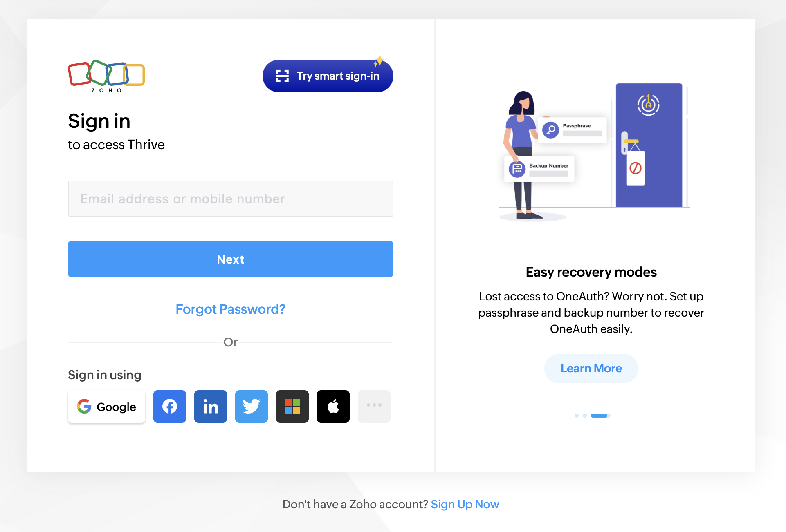Viewport: 786px width, 532px height.
Task: Click the Forgot Password link
Action: [x=231, y=309]
